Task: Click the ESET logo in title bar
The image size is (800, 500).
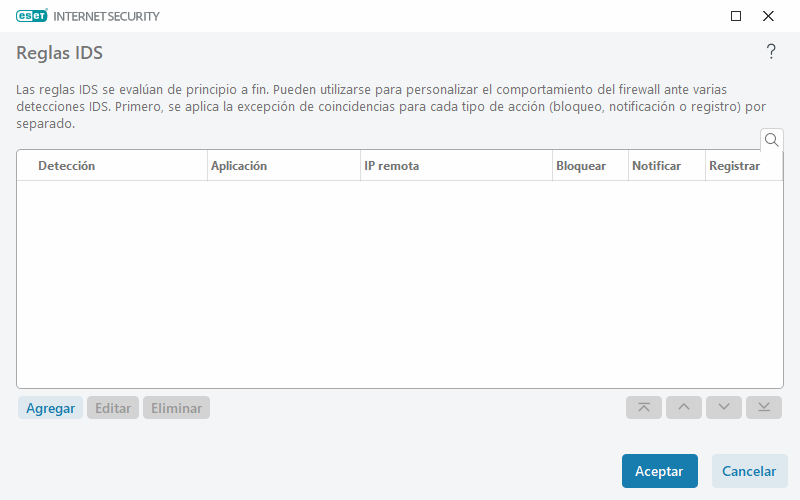Action: coord(32,16)
